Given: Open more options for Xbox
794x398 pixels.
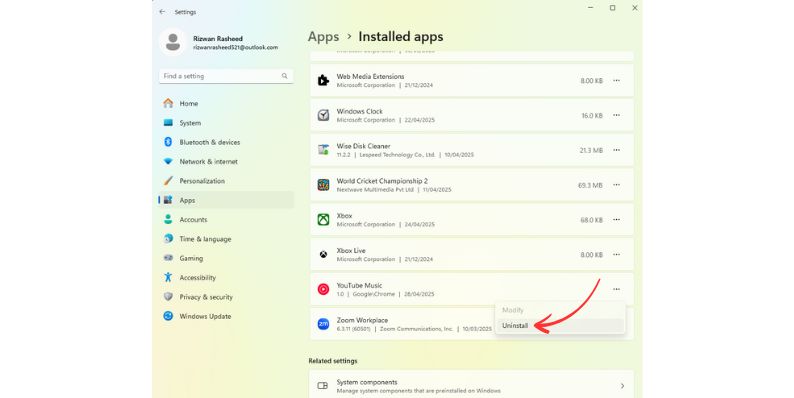Looking at the screenshot, I should coord(616,220).
